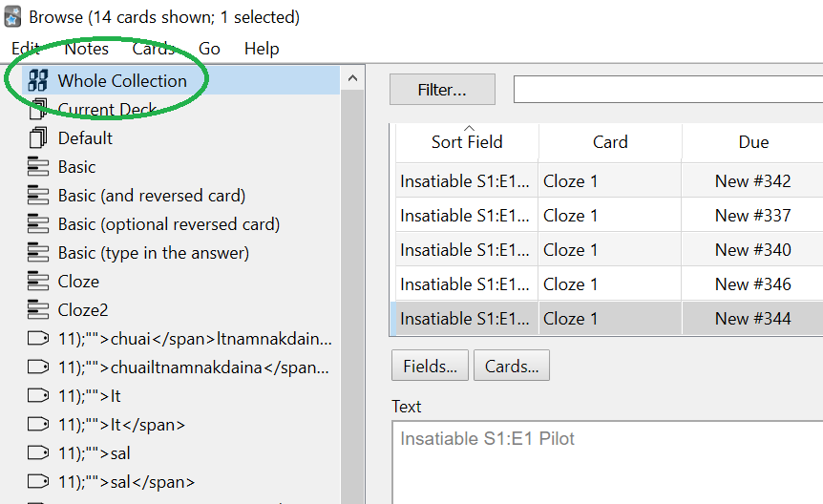Click the Basic note type icon
This screenshot has width=823, height=504.
tap(38, 167)
